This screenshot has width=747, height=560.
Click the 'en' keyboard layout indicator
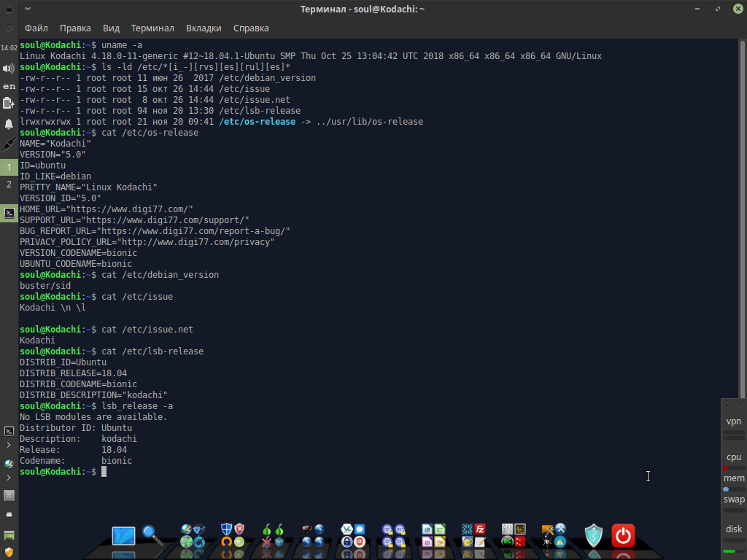pyautogui.click(x=9, y=86)
